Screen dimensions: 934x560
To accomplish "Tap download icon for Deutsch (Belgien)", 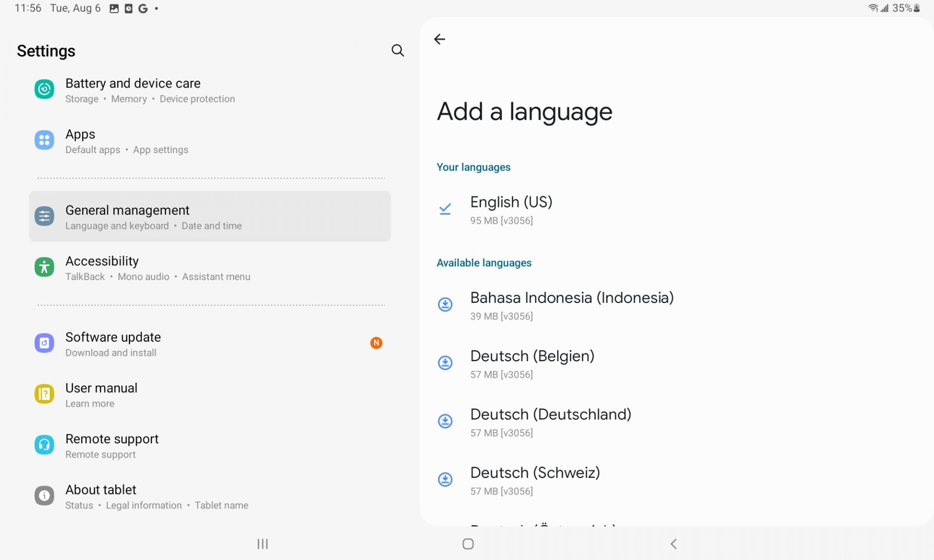I will 445,363.
